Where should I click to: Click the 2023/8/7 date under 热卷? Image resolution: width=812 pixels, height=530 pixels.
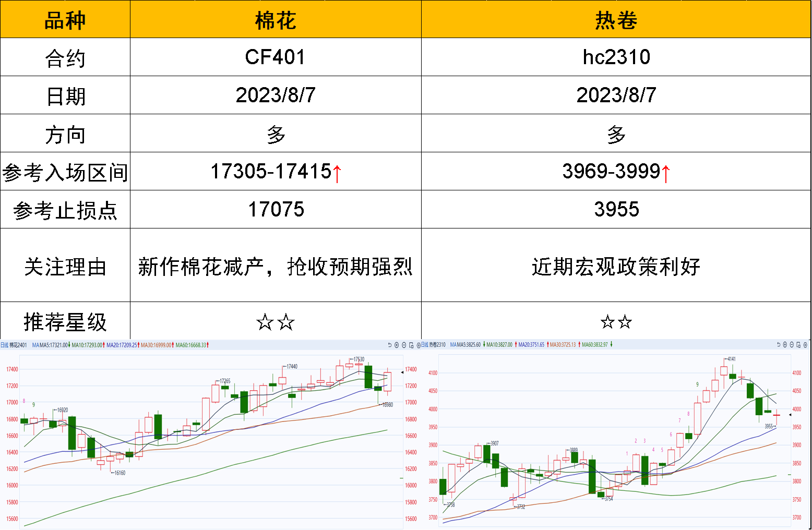(616, 95)
